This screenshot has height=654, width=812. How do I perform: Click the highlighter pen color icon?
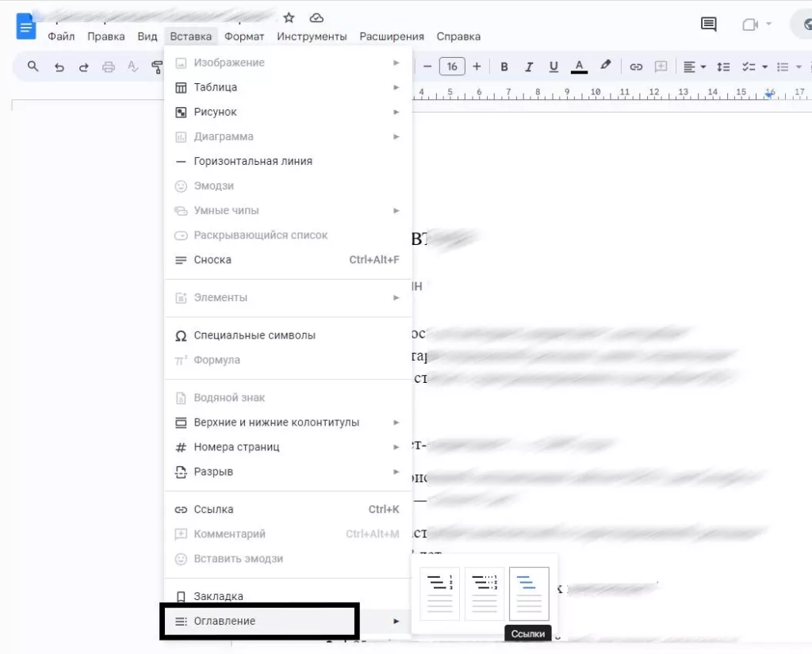(x=606, y=67)
